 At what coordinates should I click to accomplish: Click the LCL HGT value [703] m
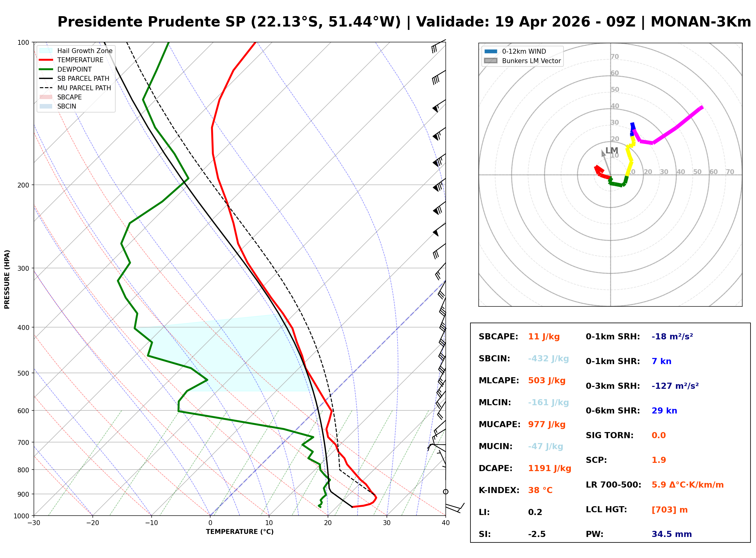[671, 510]
